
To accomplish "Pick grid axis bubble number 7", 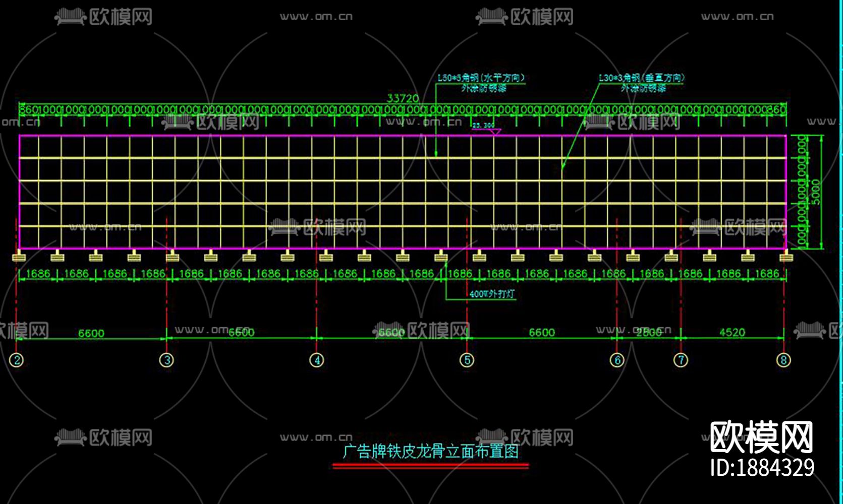I will 681,360.
